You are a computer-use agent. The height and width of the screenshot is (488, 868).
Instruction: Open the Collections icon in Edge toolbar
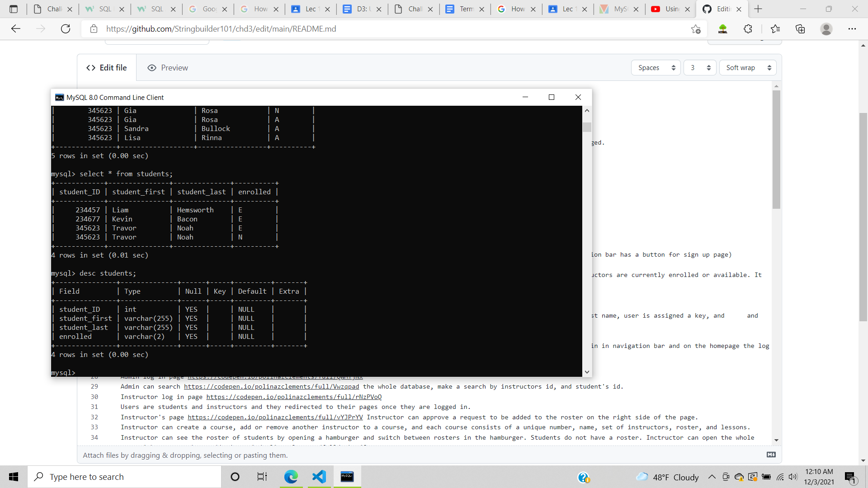coord(801,28)
